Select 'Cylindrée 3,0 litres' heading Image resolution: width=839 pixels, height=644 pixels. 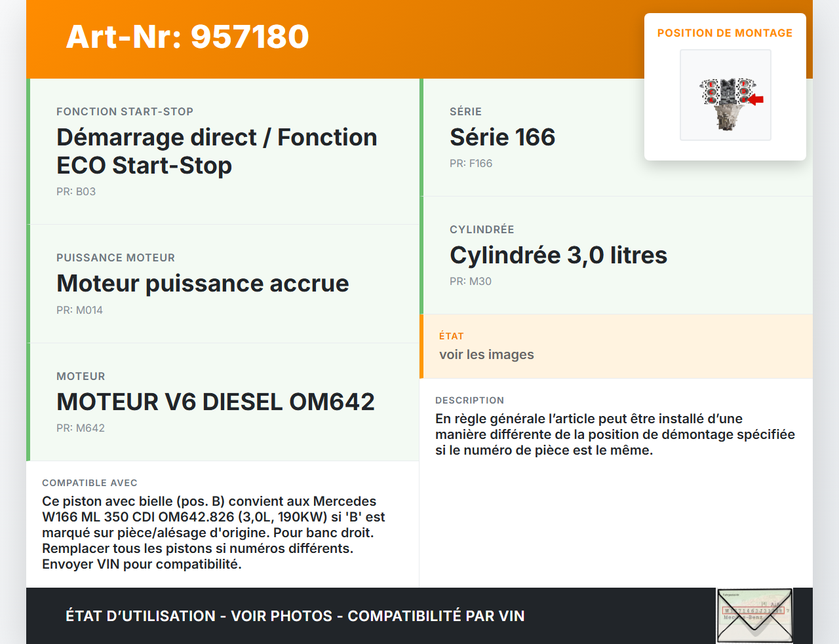(558, 256)
